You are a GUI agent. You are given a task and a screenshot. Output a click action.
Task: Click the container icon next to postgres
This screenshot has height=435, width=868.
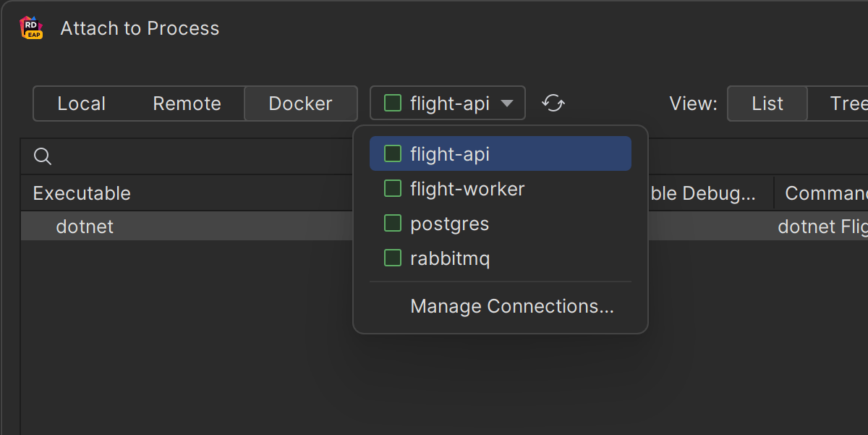[392, 224]
